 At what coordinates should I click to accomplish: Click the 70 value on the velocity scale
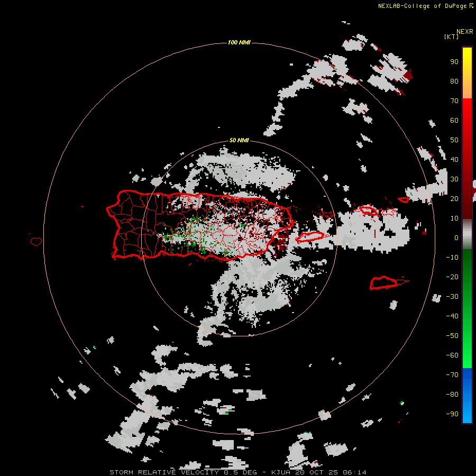tap(454, 101)
